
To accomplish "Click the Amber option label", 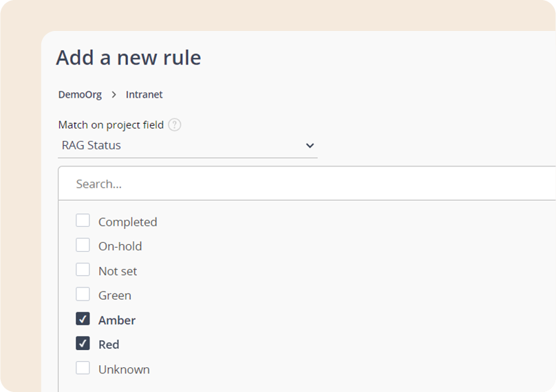I will (117, 320).
